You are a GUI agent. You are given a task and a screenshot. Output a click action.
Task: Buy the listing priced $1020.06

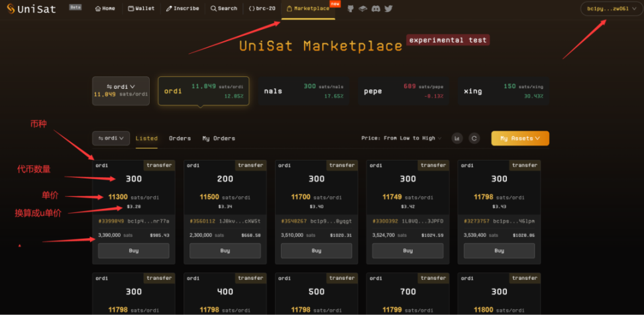tap(500, 251)
